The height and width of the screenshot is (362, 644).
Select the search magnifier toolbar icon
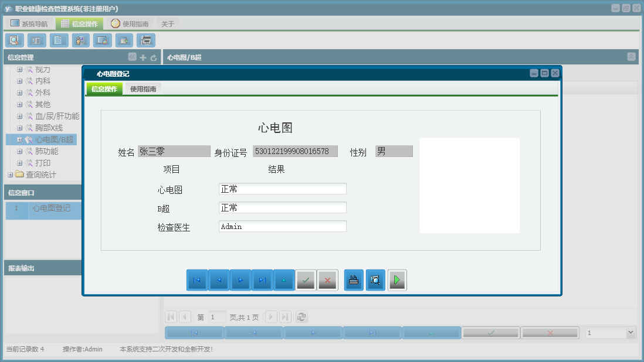tap(15, 40)
